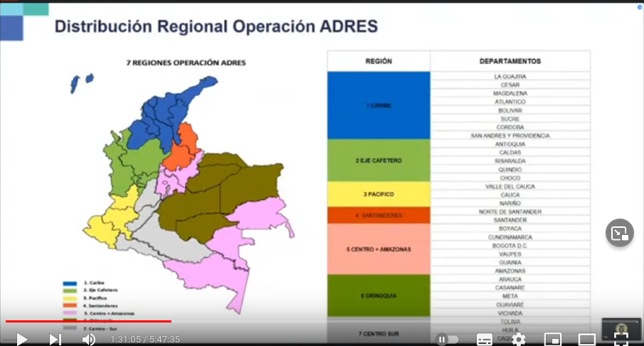Click the VALLE DEL CAUCA row
Screen dimensions: 644x346
(510, 187)
